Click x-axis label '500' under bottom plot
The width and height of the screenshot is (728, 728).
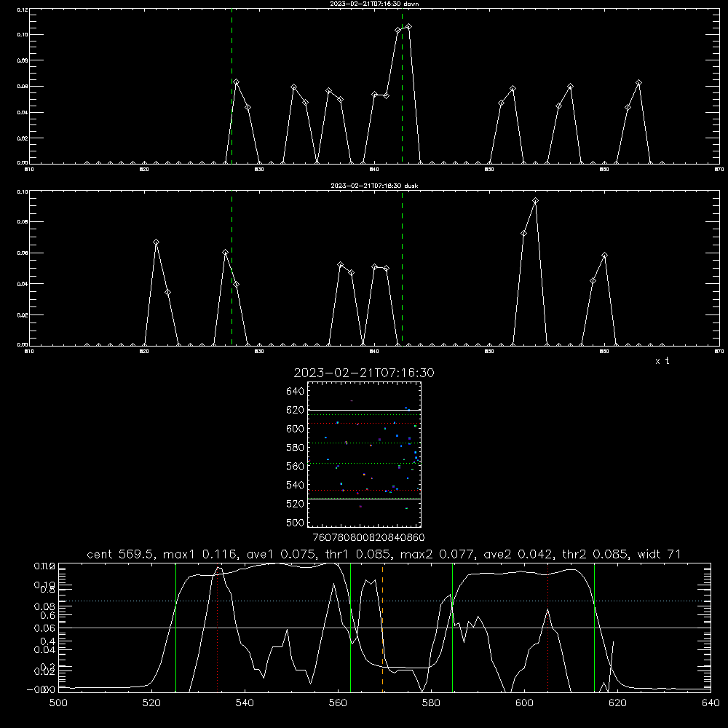[x=58, y=703]
